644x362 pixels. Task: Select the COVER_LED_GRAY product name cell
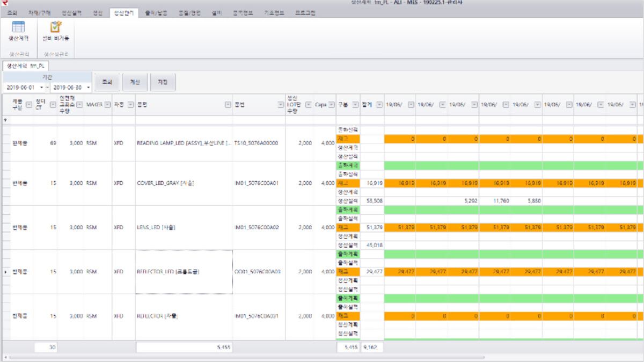click(184, 183)
